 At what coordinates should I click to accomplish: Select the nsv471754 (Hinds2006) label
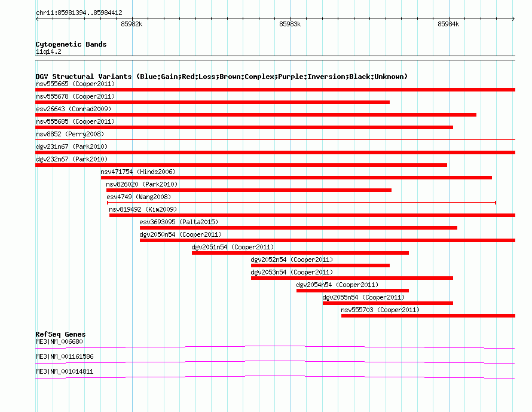pyautogui.click(x=138, y=172)
